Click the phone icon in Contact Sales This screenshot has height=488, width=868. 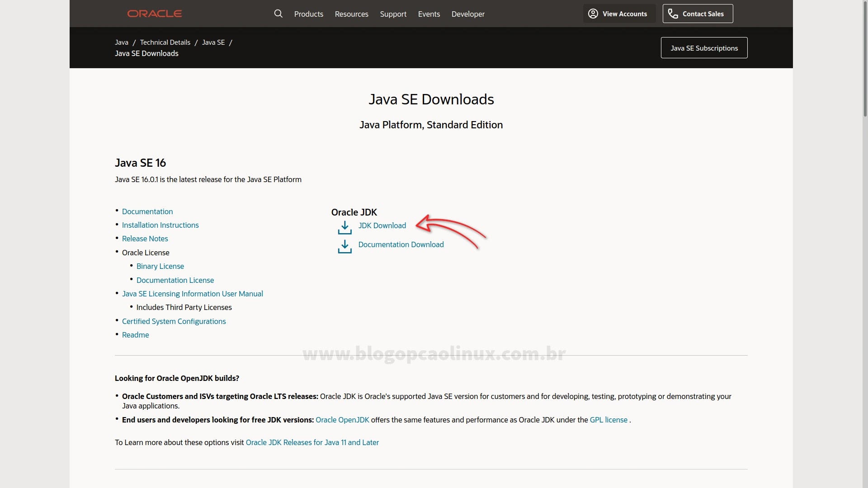673,14
